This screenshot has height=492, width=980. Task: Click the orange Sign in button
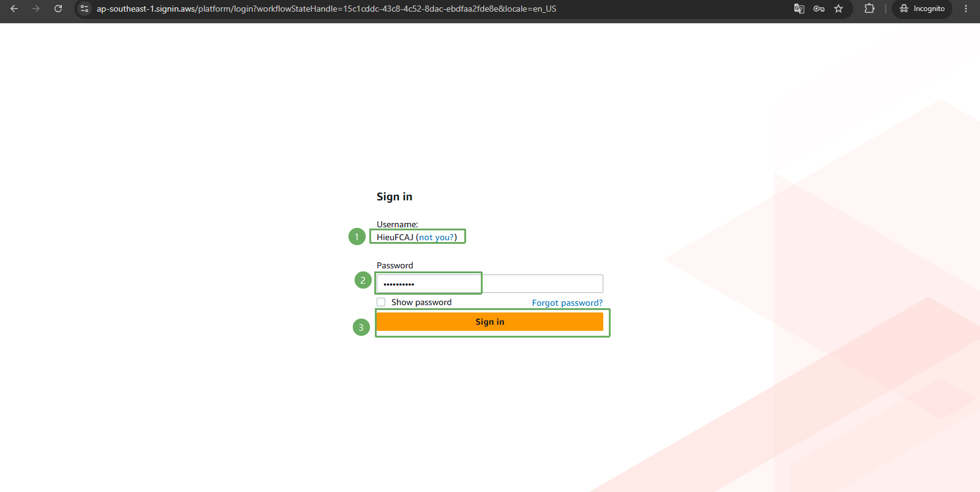click(x=490, y=322)
